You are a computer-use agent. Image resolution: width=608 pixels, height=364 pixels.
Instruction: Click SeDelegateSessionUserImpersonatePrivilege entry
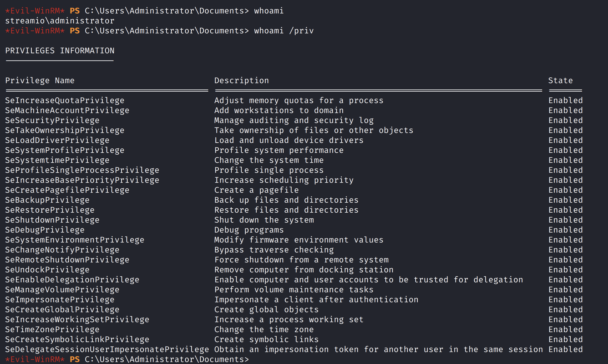click(107, 349)
